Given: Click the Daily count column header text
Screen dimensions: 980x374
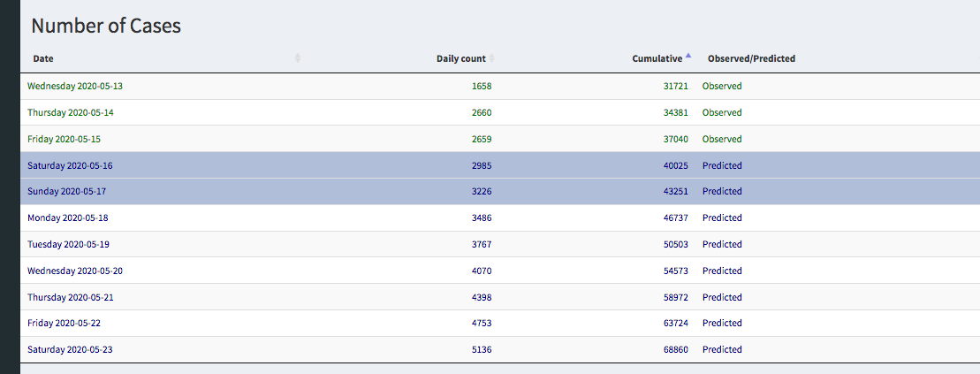Looking at the screenshot, I should click(460, 58).
